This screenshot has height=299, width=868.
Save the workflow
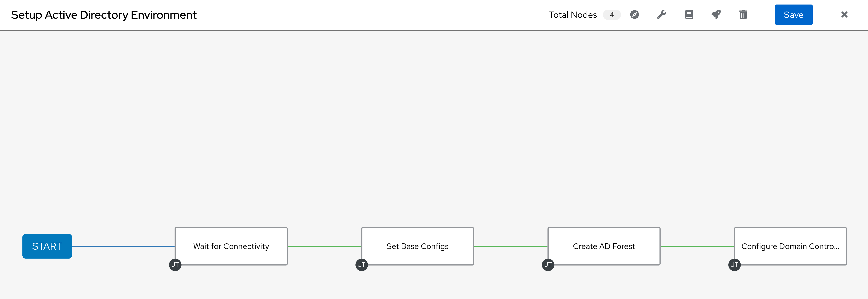tap(794, 15)
